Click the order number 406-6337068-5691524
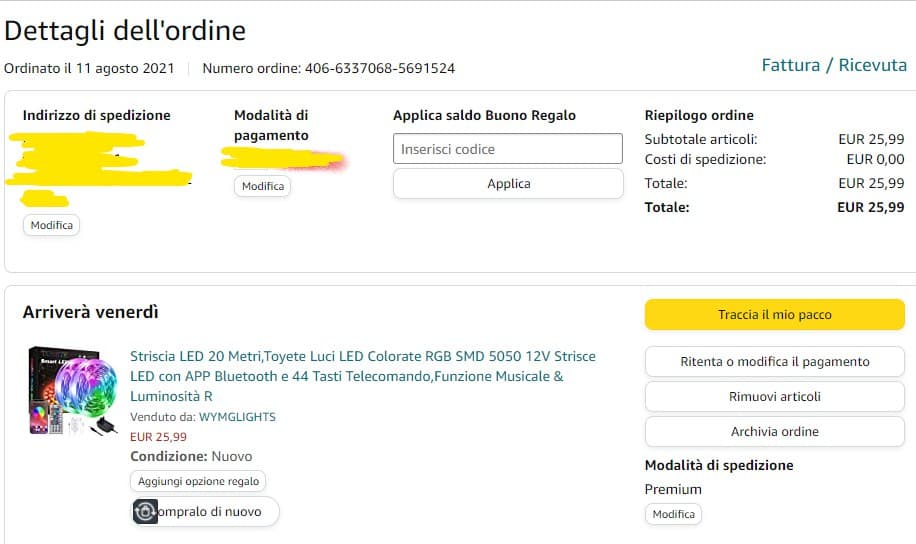Screen dimensions: 916x544 tap(386, 69)
